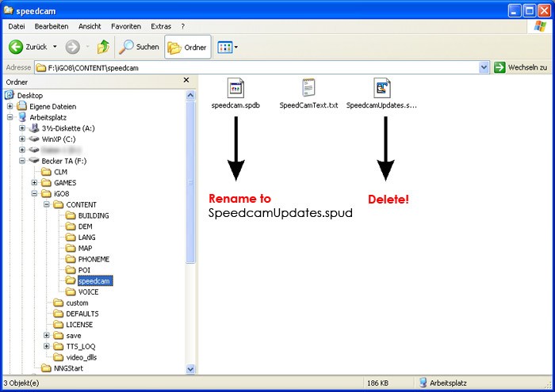Expand the WinXP (C:) drive node
Screen dimensions: 555x392
point(21,139)
